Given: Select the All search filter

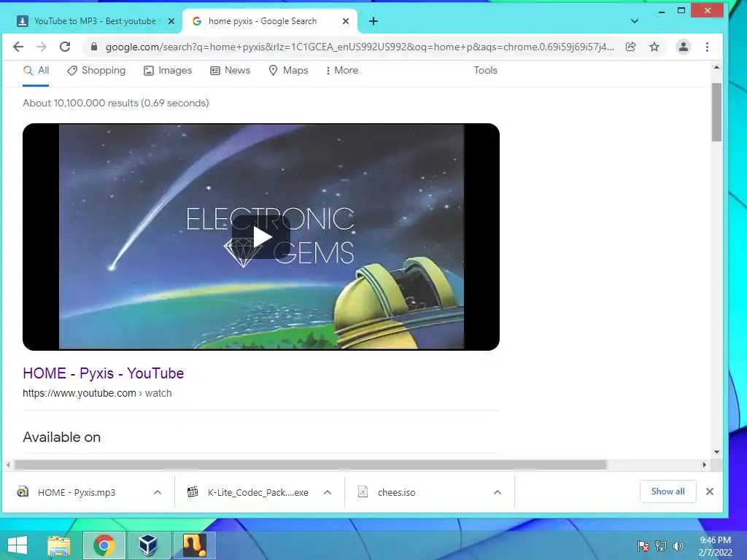Looking at the screenshot, I should pos(36,71).
